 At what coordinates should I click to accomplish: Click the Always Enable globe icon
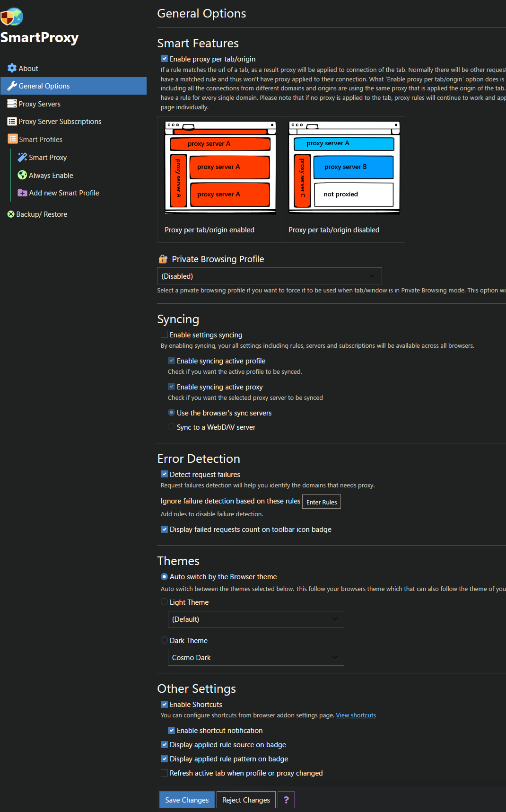[22, 175]
